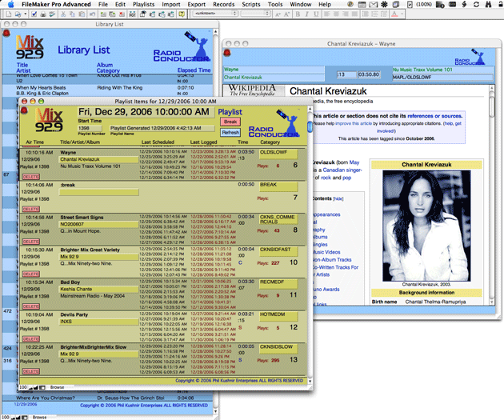Toggle status area icon in Library List status bar
Screen dimensions: 504x420
point(25,418)
